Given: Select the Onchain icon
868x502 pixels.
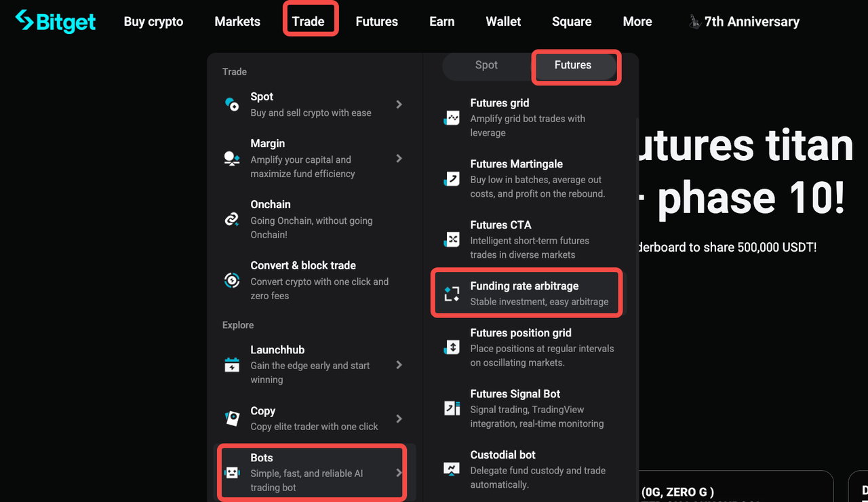Looking at the screenshot, I should [x=231, y=220].
